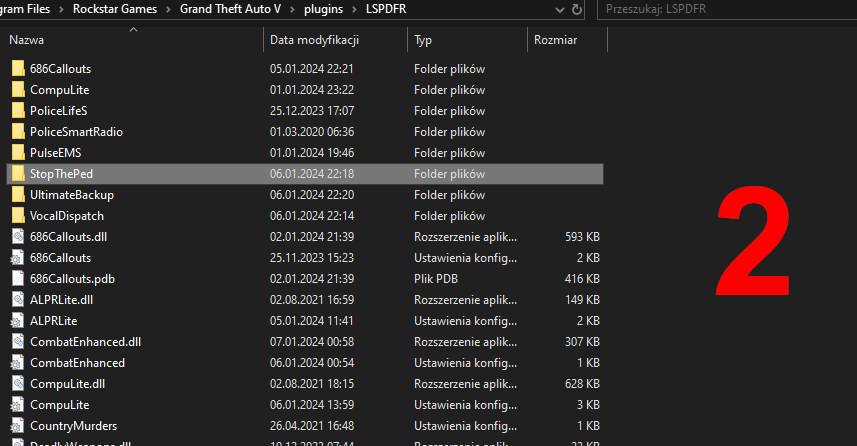Go to Rockstar Games in breadcrumb
The height and width of the screenshot is (446, 857).
tap(115, 9)
